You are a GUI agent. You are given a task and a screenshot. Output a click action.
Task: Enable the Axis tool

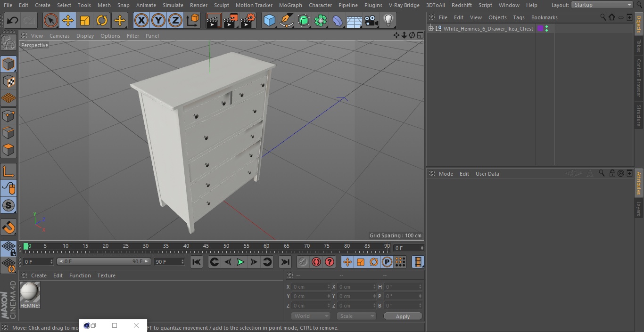pyautogui.click(x=8, y=171)
